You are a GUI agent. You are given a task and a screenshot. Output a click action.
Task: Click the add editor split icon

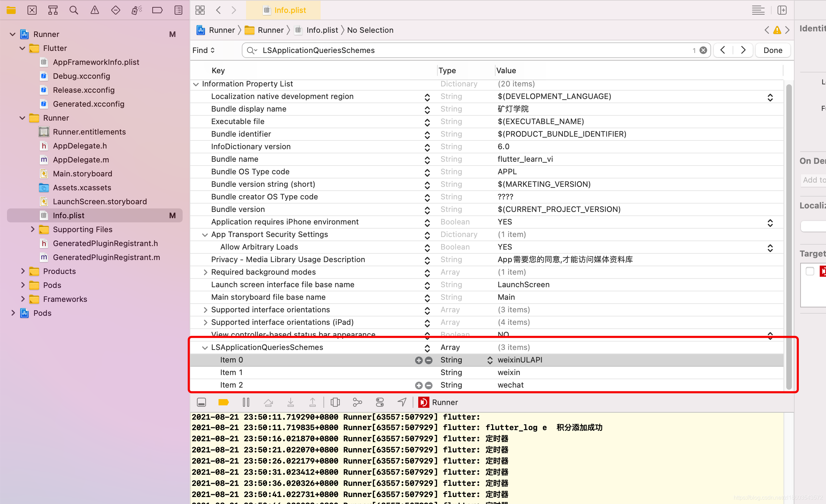coord(782,10)
